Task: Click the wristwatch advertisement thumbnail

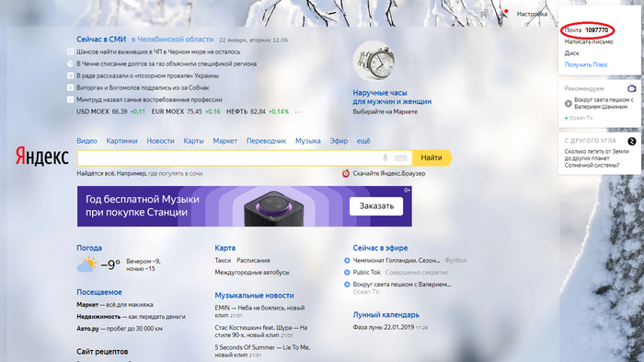Action: pyautogui.click(x=374, y=62)
